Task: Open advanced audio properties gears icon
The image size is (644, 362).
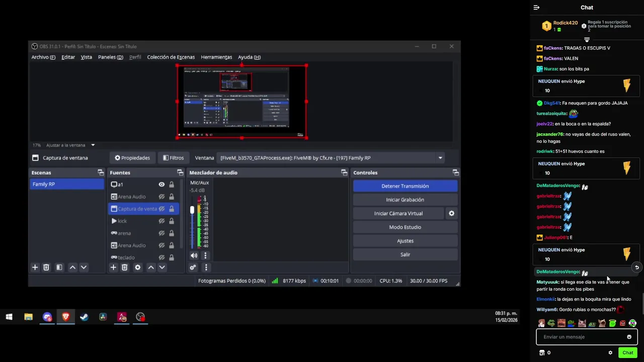Action: (x=193, y=267)
